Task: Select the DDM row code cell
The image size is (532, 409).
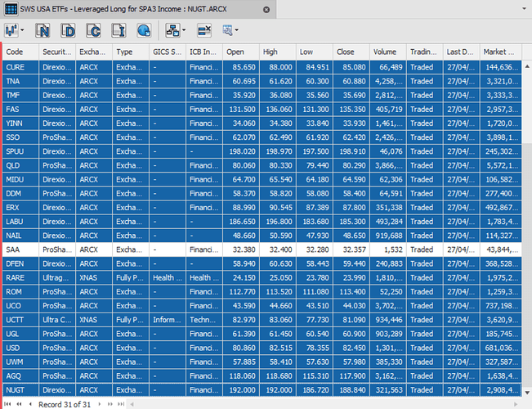Action: point(20,194)
